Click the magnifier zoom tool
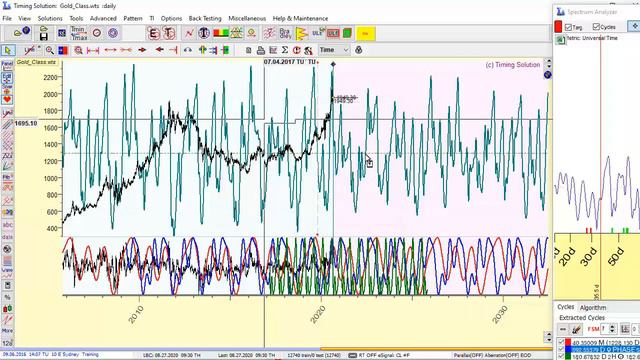This screenshot has width=640, height=360. [x=49, y=50]
